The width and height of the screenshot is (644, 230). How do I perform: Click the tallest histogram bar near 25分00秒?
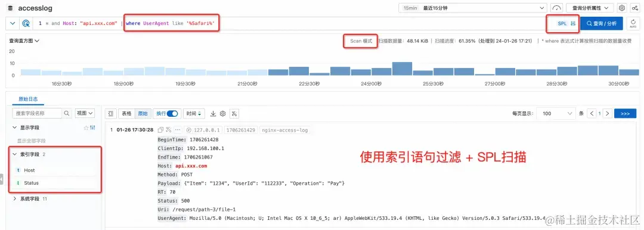(x=402, y=69)
